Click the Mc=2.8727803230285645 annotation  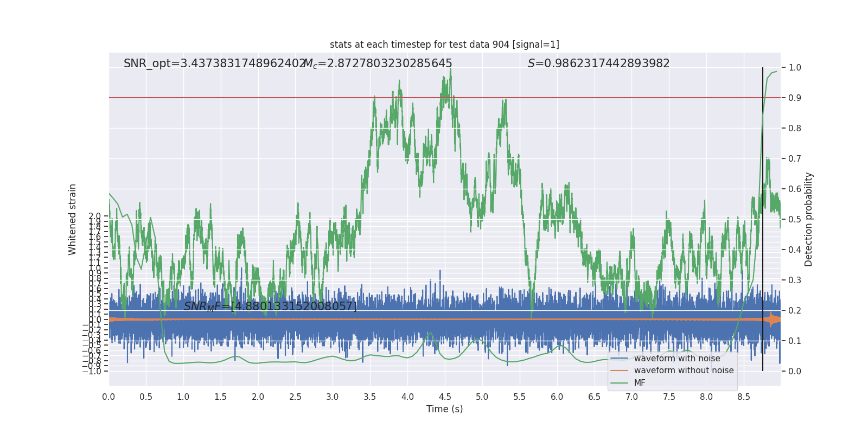[378, 63]
